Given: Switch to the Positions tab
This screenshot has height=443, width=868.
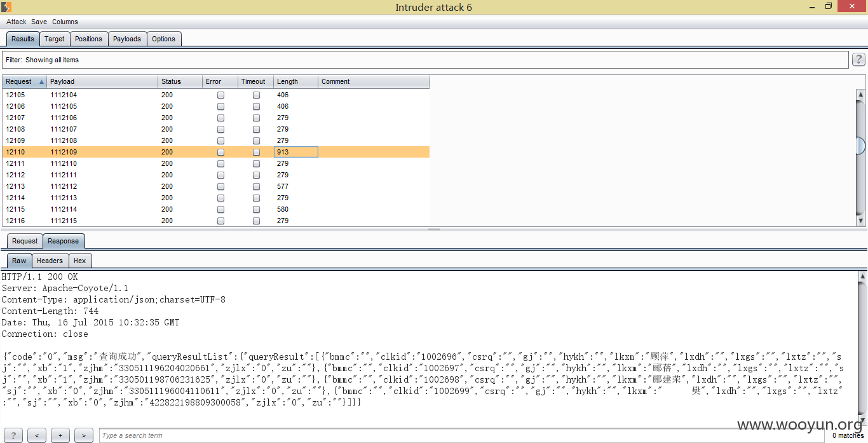Looking at the screenshot, I should pyautogui.click(x=88, y=39).
